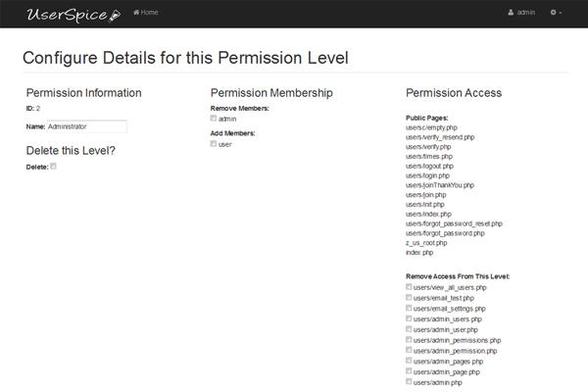Click the admin user icon
The width and height of the screenshot is (588, 392).
pos(511,13)
